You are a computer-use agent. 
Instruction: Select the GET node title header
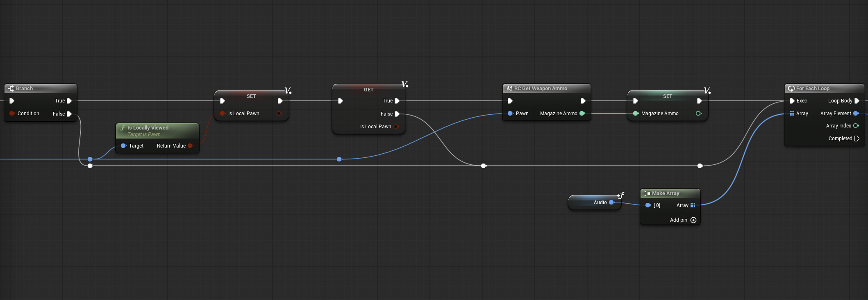click(368, 89)
